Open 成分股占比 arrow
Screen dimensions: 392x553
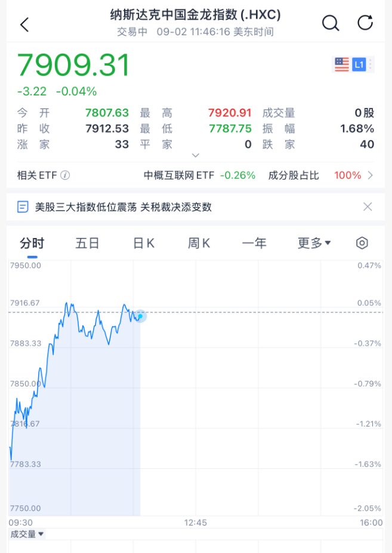[370, 175]
